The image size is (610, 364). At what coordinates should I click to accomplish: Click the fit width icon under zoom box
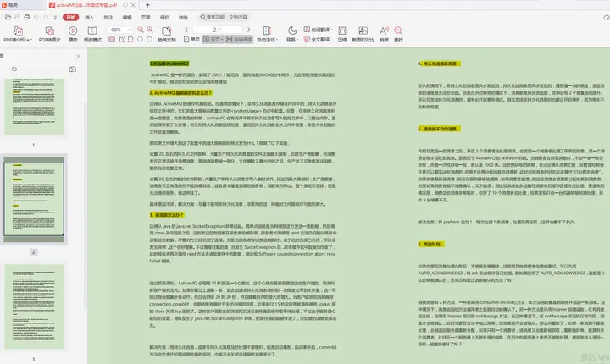tap(130, 39)
